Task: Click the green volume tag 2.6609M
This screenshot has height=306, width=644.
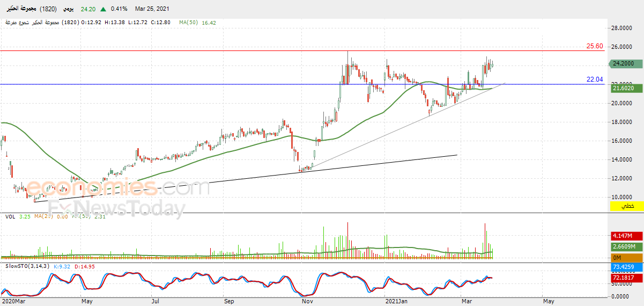Action: click(x=626, y=247)
